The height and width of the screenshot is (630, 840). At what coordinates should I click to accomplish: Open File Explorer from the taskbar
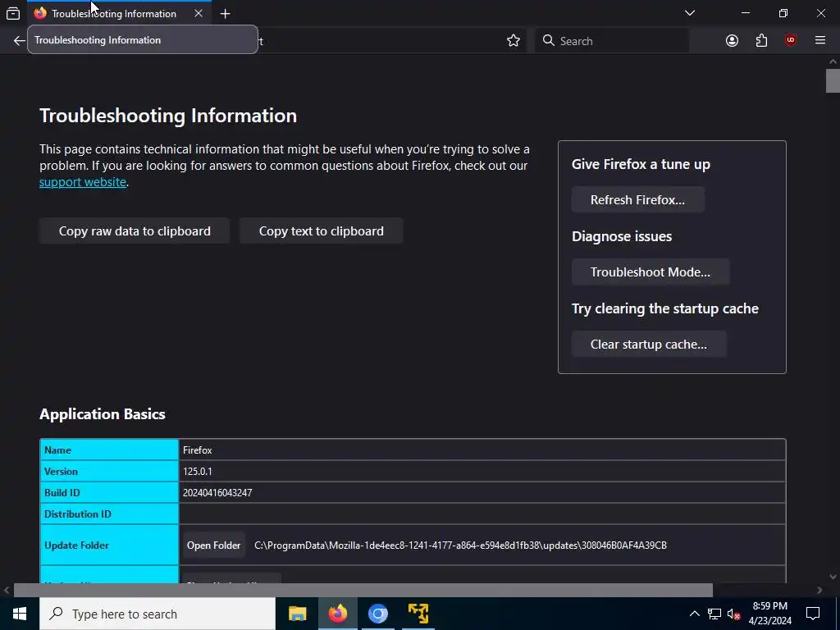tap(297, 614)
